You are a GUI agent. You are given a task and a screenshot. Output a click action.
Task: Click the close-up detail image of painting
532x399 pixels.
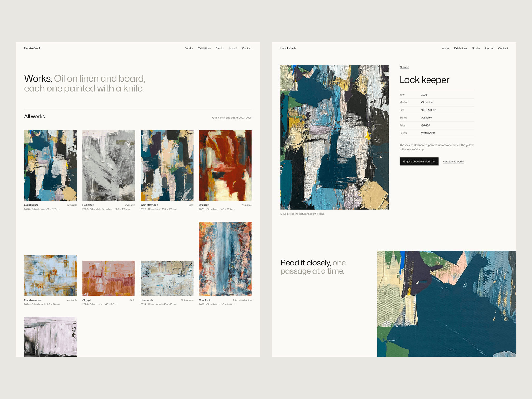[x=447, y=304]
